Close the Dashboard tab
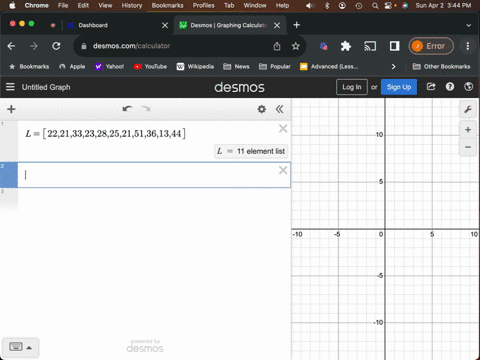This screenshot has width=480, height=360. tap(165, 25)
